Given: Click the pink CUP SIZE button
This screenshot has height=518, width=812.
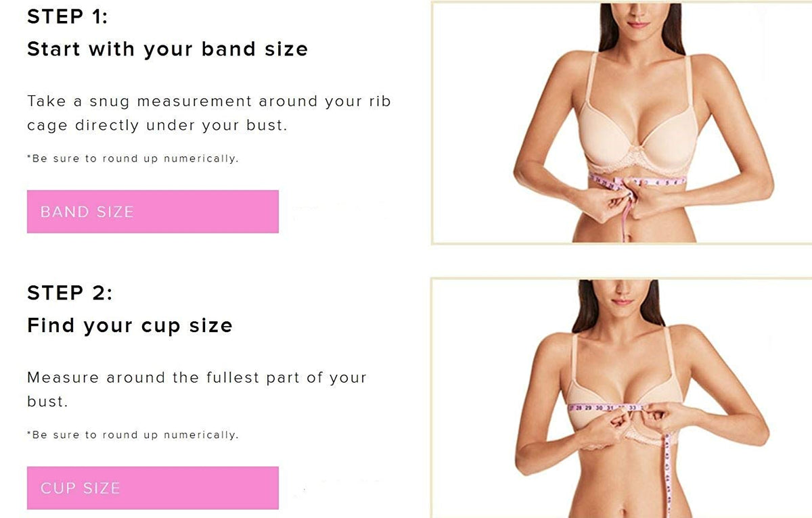Looking at the screenshot, I should 152,488.
